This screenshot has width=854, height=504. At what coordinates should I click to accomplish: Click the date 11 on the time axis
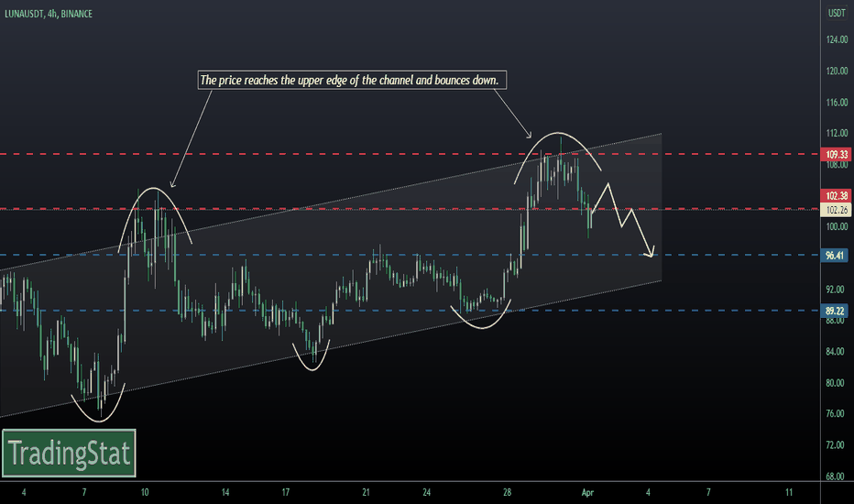pyautogui.click(x=789, y=493)
